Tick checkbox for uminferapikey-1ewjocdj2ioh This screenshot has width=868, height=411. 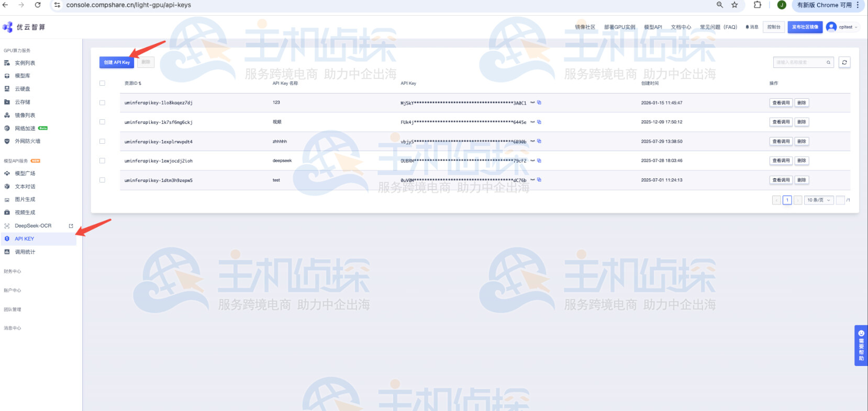102,161
